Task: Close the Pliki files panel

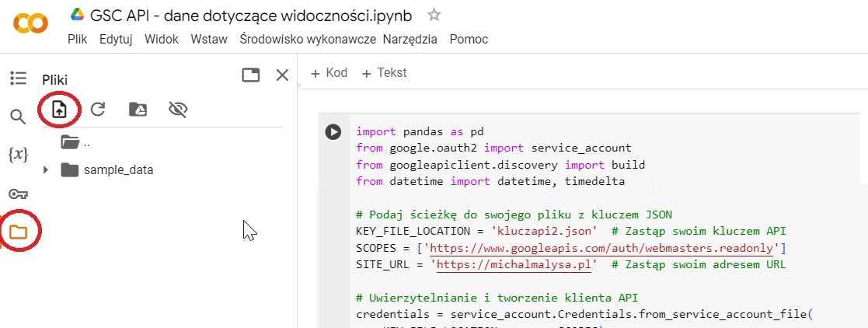Action: click(x=282, y=75)
